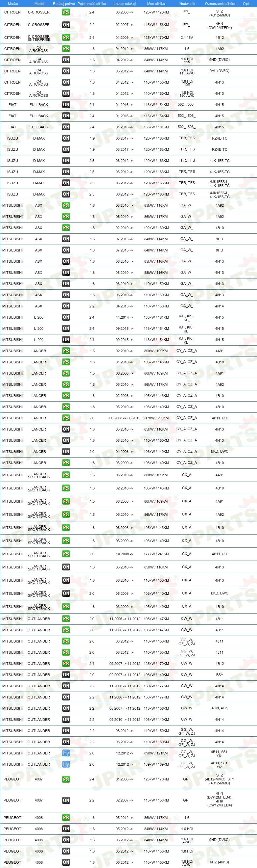
Task: Click the Nadwozie column header
Action: (x=187, y=4)
